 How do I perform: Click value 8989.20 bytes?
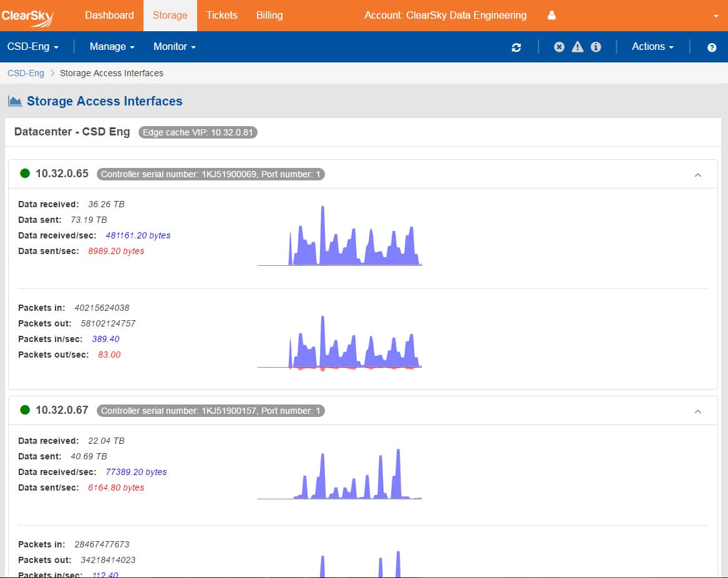click(116, 251)
